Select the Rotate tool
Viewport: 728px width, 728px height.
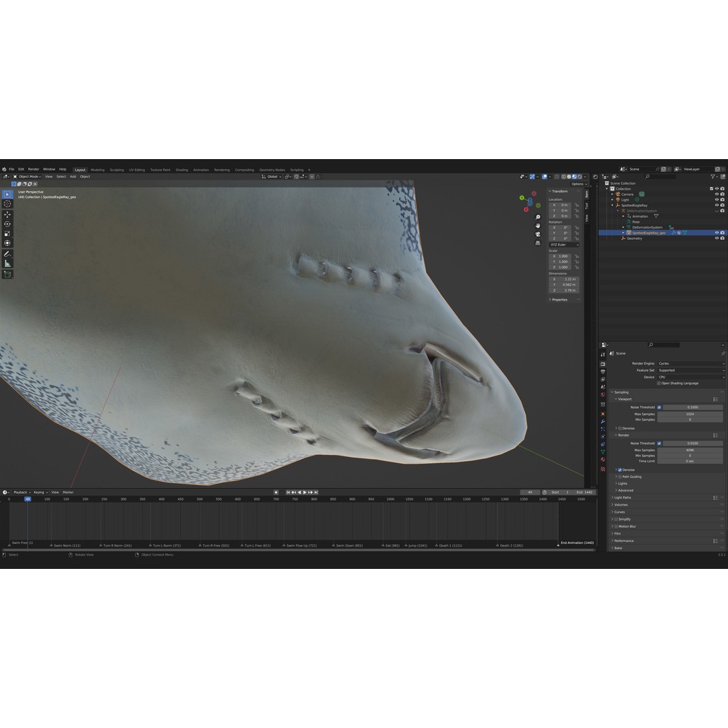point(7,224)
